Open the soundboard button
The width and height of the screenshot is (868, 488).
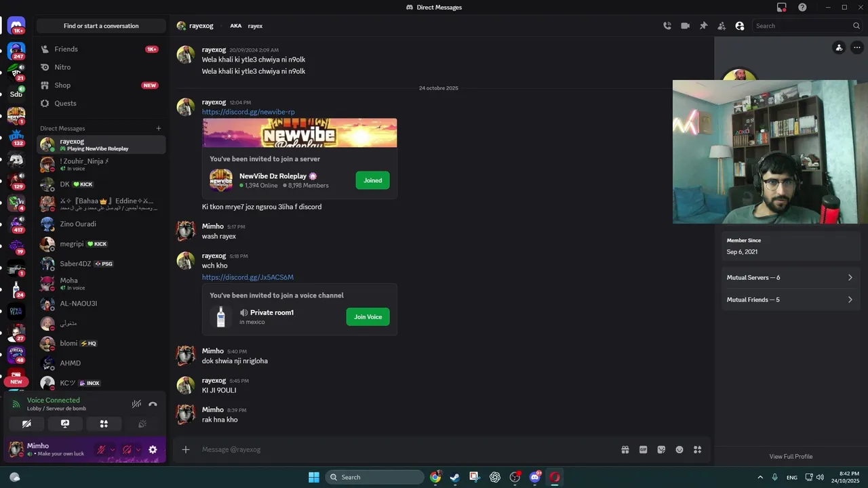click(142, 424)
